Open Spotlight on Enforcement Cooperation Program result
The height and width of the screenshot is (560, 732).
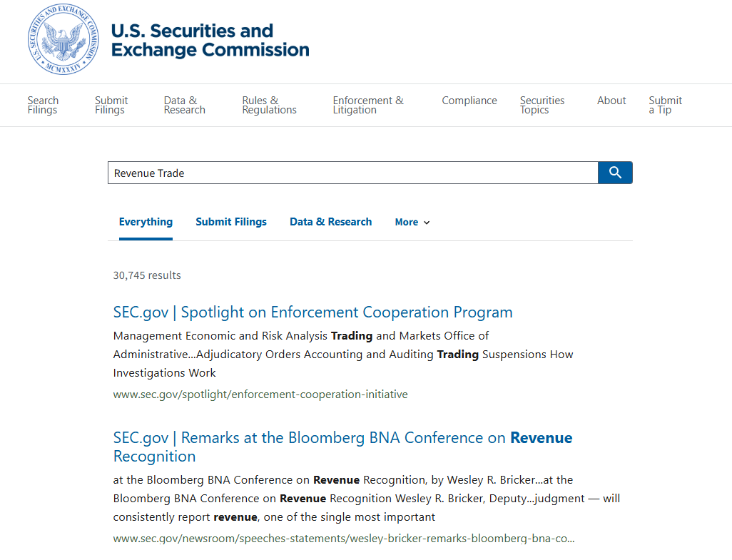(x=312, y=312)
